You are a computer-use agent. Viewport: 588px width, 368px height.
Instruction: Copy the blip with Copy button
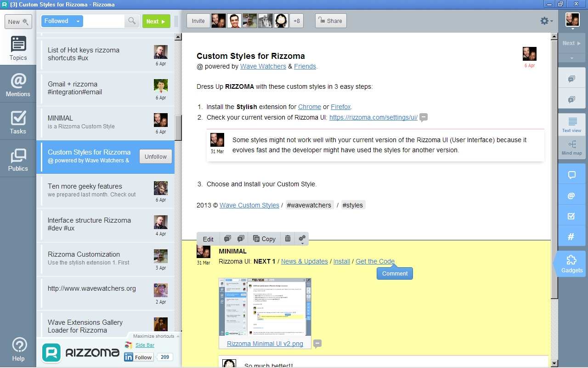coord(264,239)
